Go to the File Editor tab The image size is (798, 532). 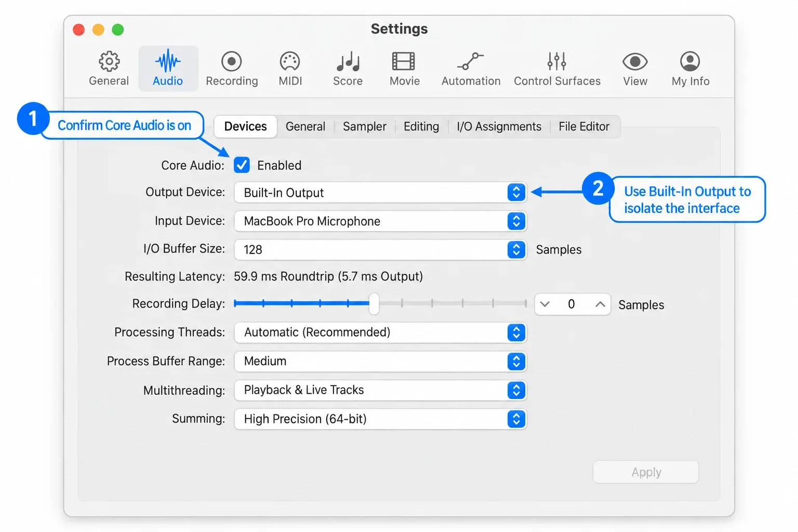pos(584,127)
